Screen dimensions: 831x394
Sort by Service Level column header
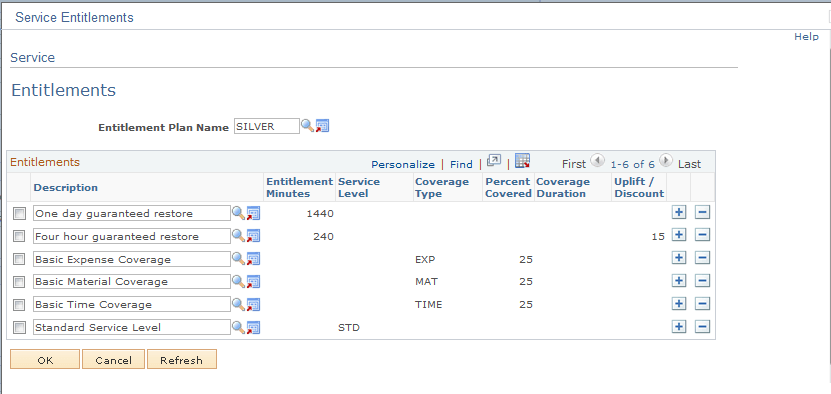[x=359, y=187]
